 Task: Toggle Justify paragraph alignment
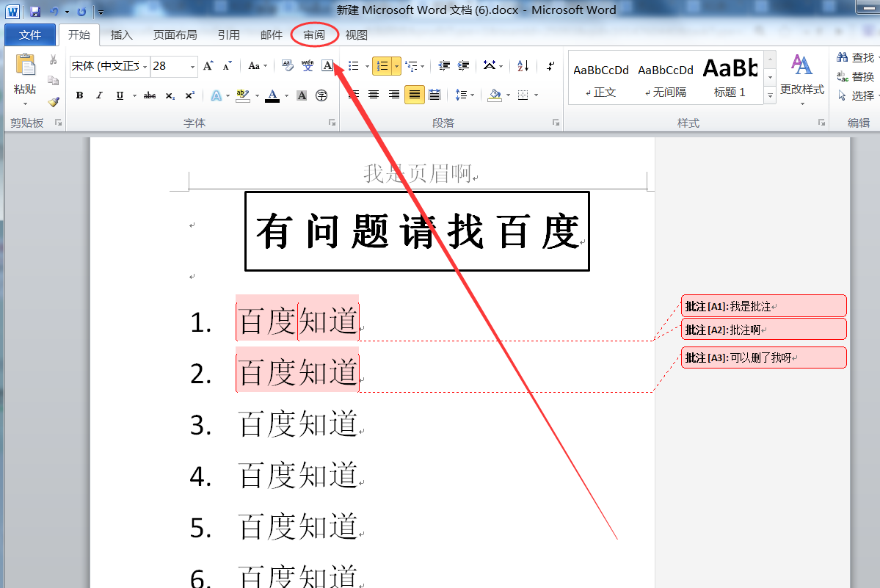pyautogui.click(x=413, y=95)
